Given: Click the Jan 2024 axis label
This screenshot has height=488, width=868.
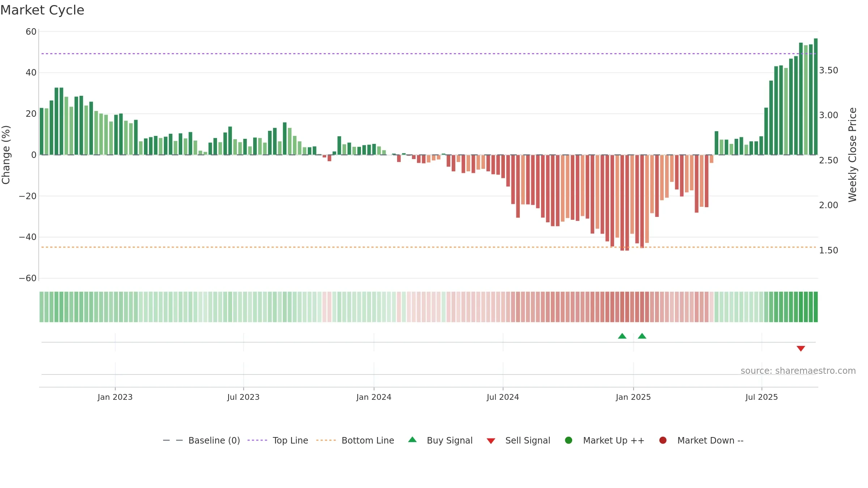Looking at the screenshot, I should click(374, 397).
